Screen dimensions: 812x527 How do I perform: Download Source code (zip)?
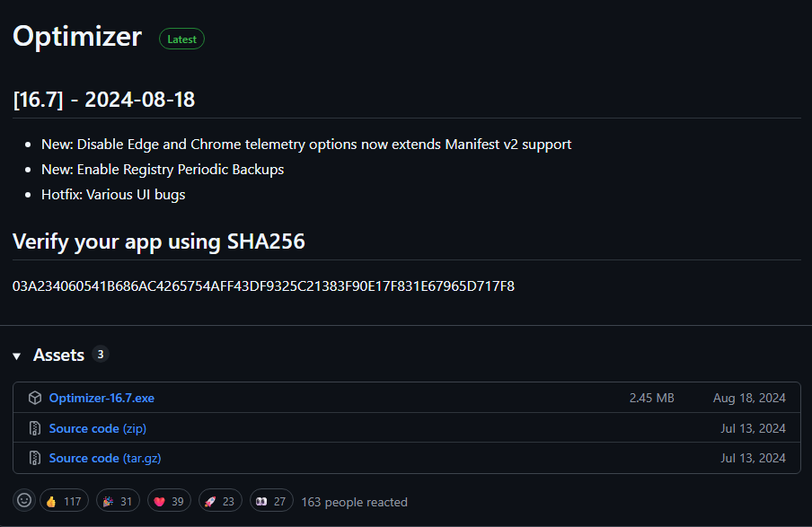pos(97,428)
